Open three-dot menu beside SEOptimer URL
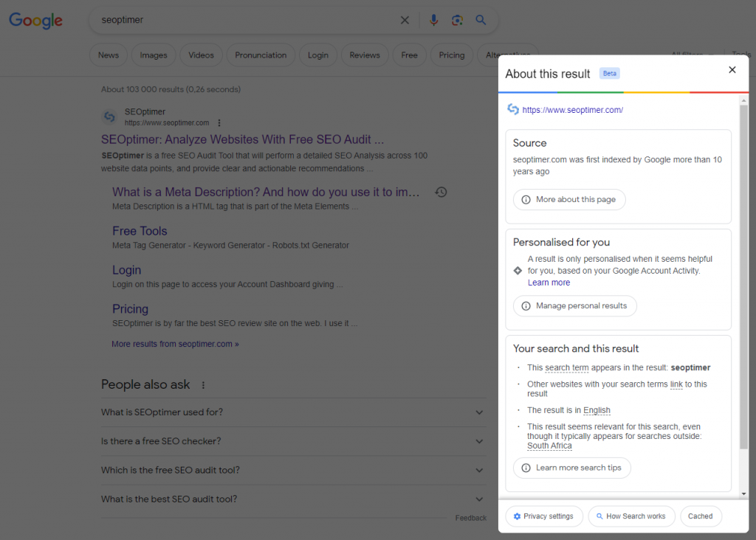The image size is (756, 540). click(219, 122)
